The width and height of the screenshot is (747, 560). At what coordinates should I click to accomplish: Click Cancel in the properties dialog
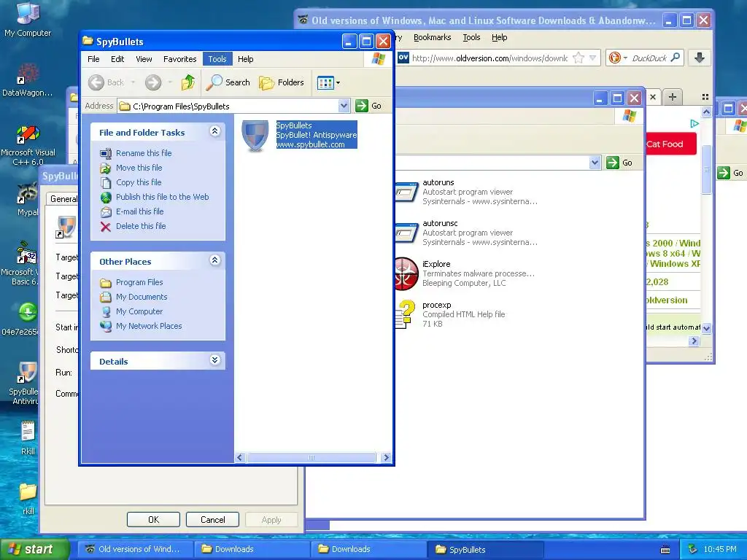[x=212, y=519]
